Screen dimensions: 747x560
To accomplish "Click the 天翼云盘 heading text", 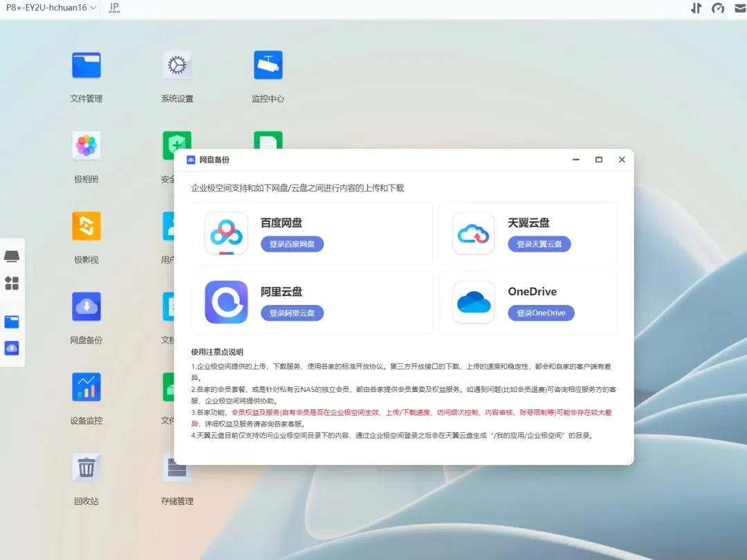I will click(x=528, y=223).
